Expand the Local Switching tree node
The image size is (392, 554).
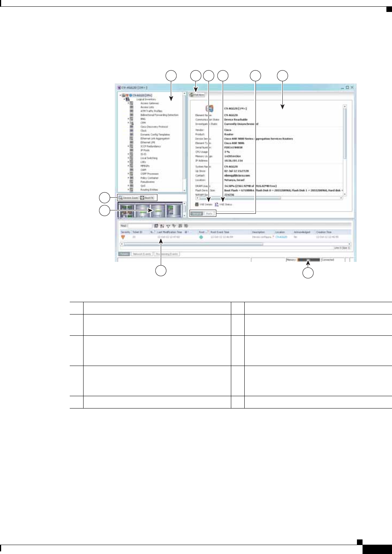click(128, 158)
